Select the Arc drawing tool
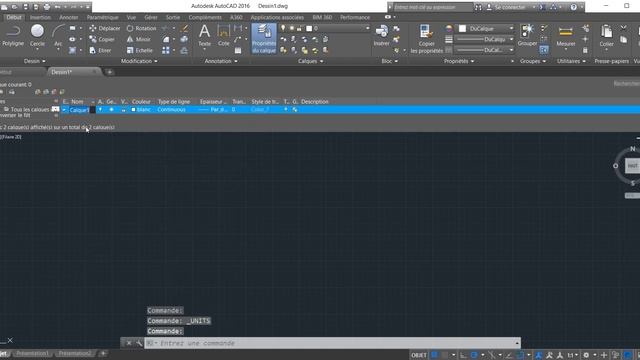 (x=58, y=36)
